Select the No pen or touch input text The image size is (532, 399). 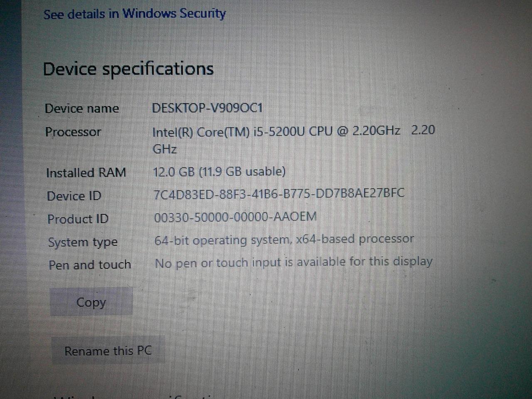(x=294, y=262)
